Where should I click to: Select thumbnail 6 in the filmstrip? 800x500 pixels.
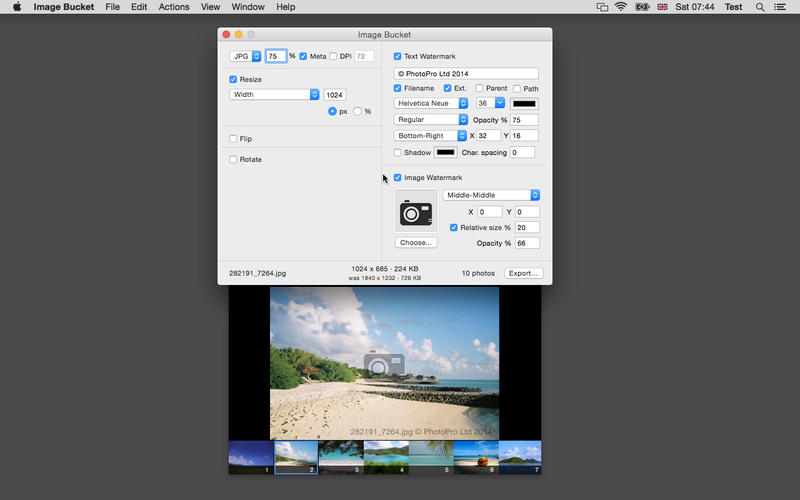tap(476, 457)
